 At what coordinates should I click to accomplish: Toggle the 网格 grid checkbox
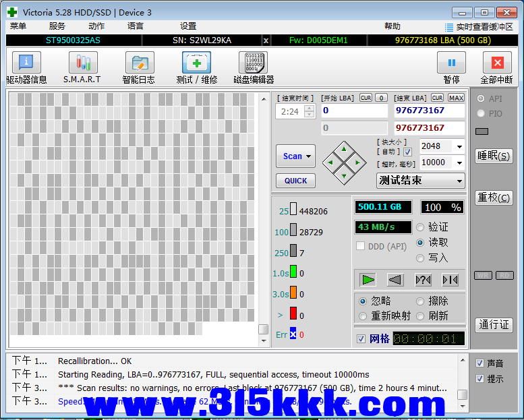(361, 338)
